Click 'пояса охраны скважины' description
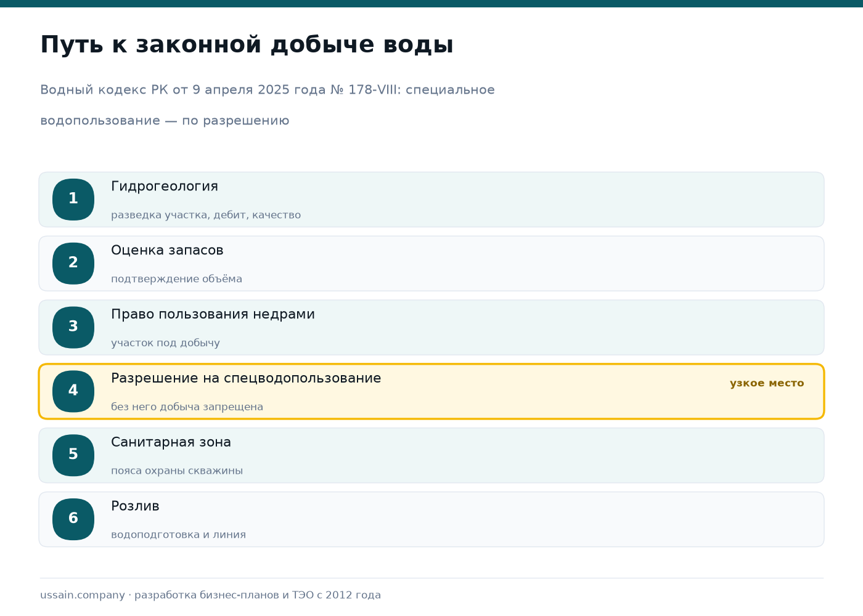 pyautogui.click(x=177, y=471)
